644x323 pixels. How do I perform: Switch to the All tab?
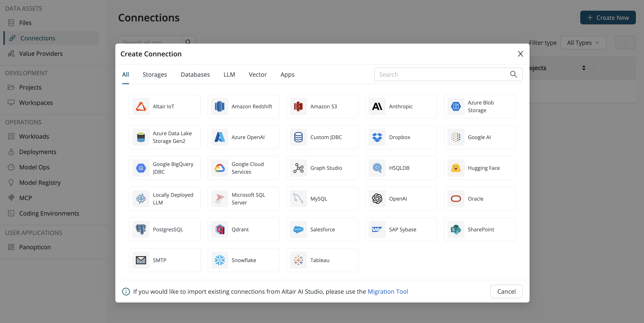126,74
